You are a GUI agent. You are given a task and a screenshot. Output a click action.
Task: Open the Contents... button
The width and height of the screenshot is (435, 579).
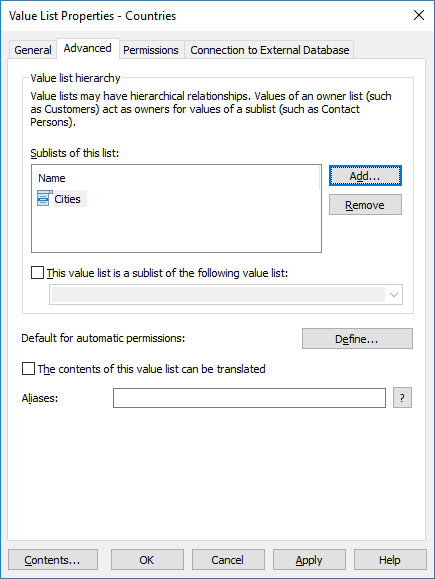pos(53,560)
